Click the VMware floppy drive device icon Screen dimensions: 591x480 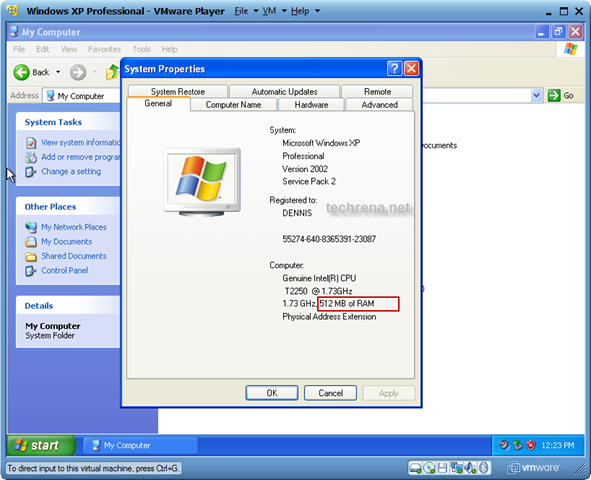pos(442,468)
